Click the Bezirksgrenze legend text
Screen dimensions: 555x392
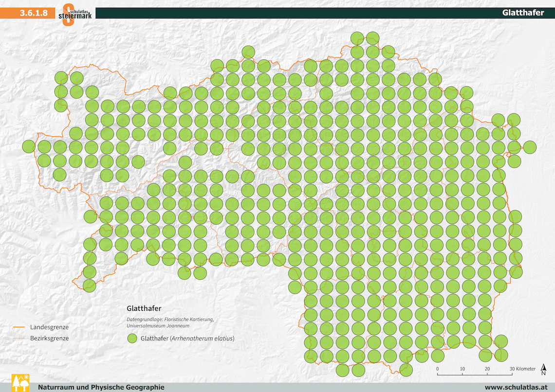coord(49,338)
